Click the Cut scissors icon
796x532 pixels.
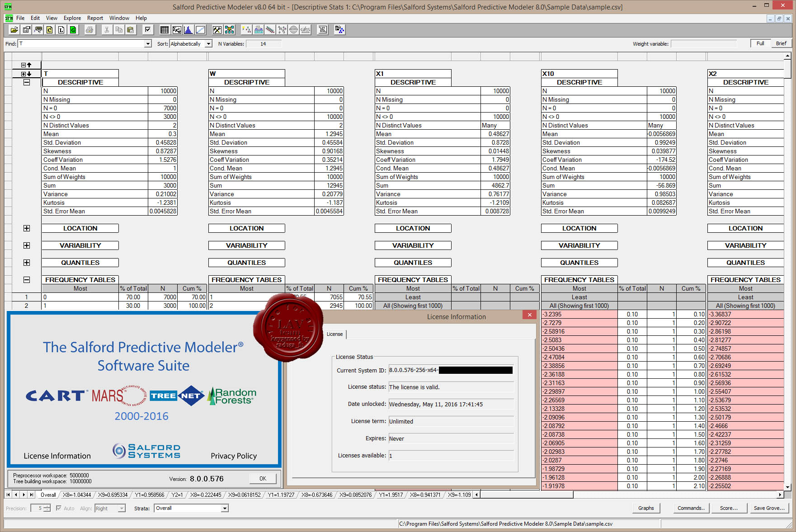click(107, 30)
